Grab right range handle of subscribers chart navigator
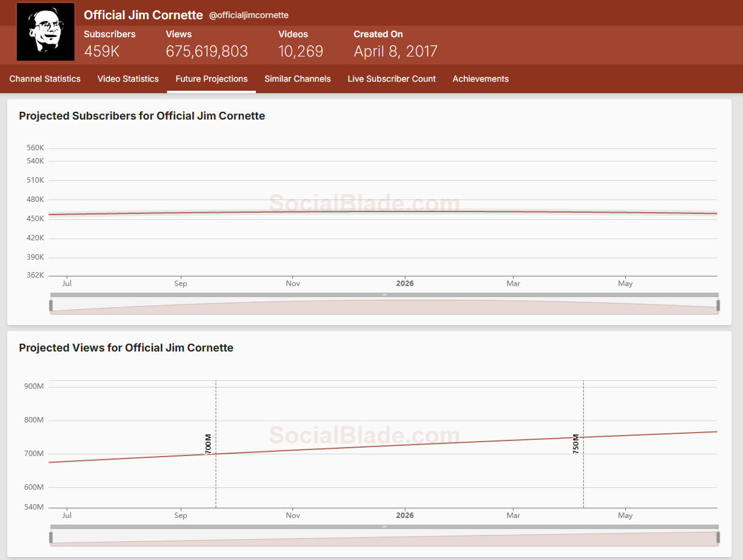 tap(718, 306)
